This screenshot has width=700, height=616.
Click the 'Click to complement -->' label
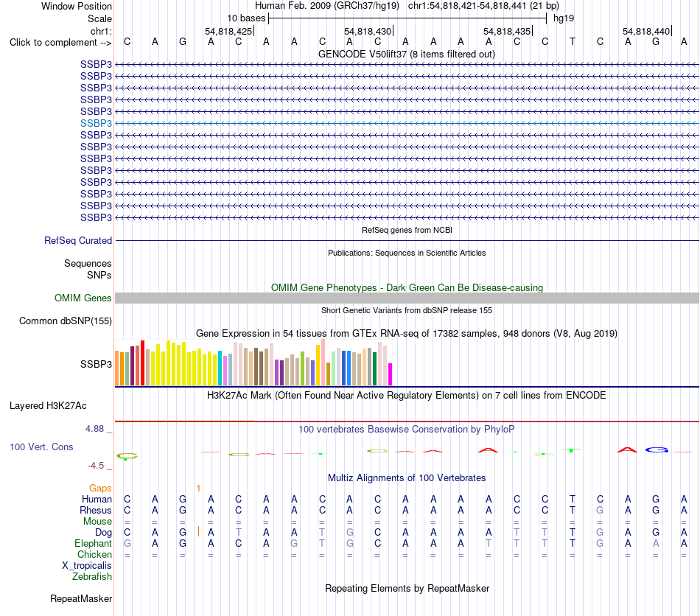[x=60, y=43]
